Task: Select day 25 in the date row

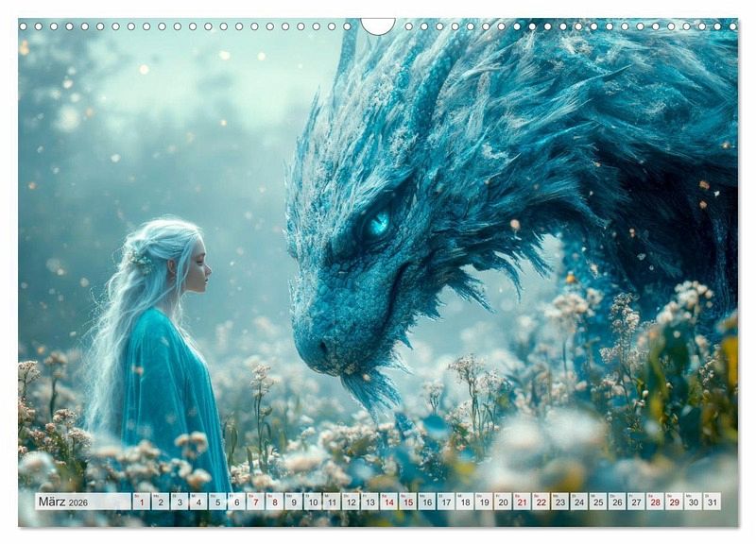Action: [x=597, y=502]
